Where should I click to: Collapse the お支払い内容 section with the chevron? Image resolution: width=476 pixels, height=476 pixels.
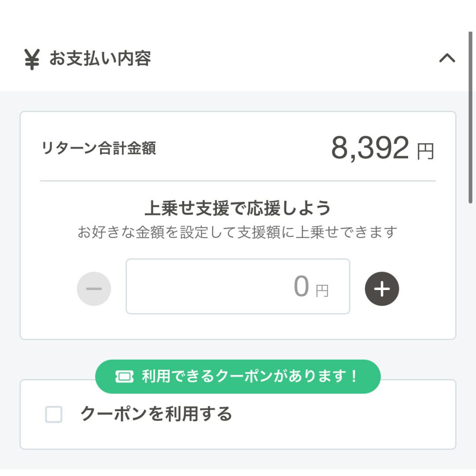click(x=447, y=58)
